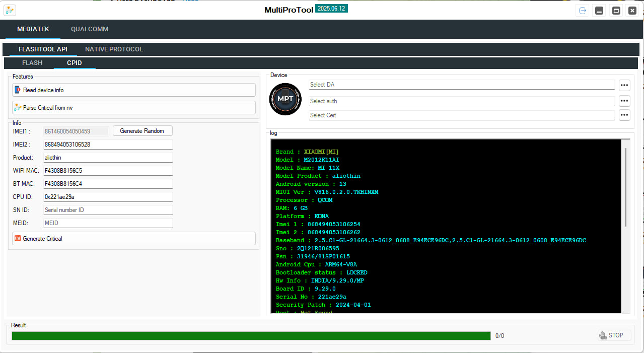Click the Read device info icon
644x353 pixels.
click(x=18, y=90)
